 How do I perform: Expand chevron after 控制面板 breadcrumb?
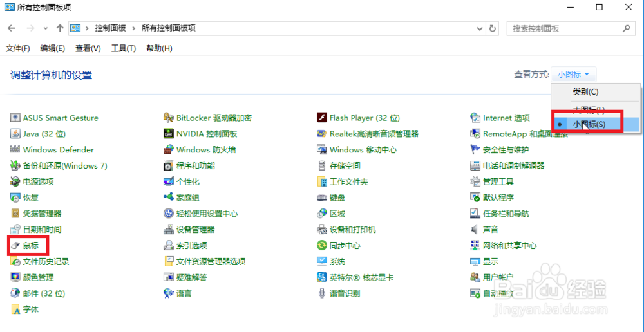click(133, 28)
